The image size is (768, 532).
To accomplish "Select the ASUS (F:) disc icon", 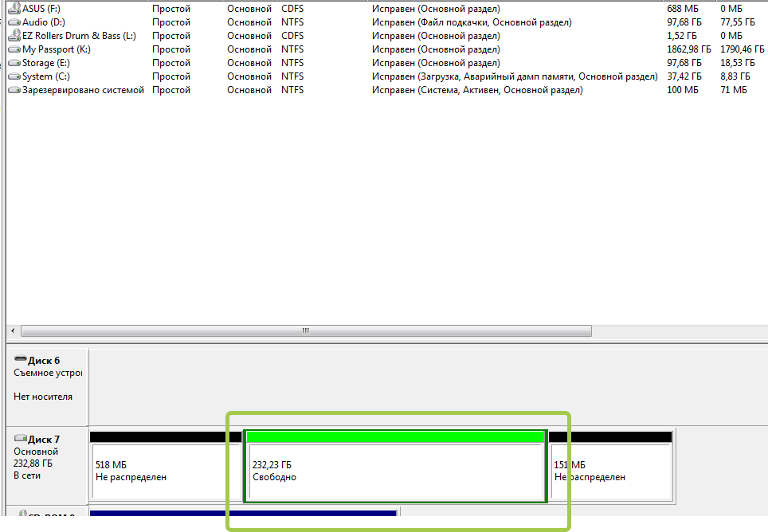I will (x=14, y=8).
